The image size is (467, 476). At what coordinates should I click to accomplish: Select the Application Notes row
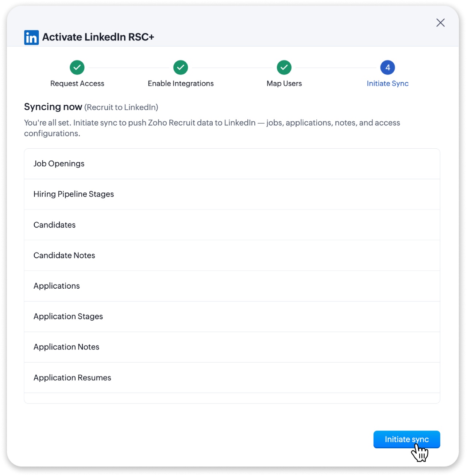[x=232, y=347]
